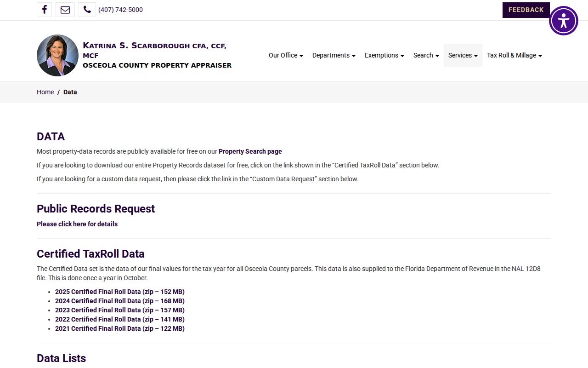Expand the Tax Roll & Millage menu
The image size is (588, 368).
pos(514,55)
